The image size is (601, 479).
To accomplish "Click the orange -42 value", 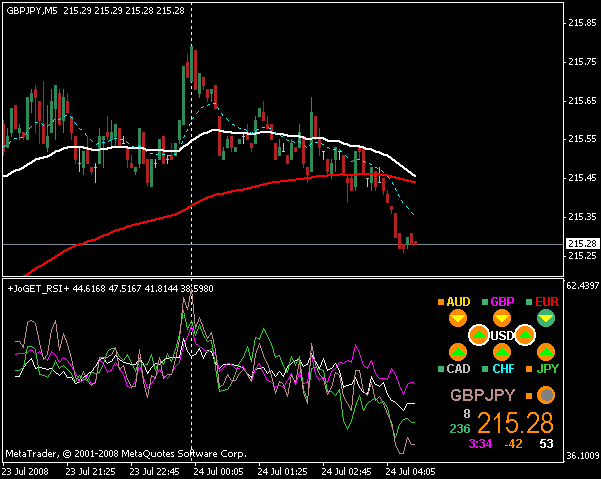I will coord(514,444).
